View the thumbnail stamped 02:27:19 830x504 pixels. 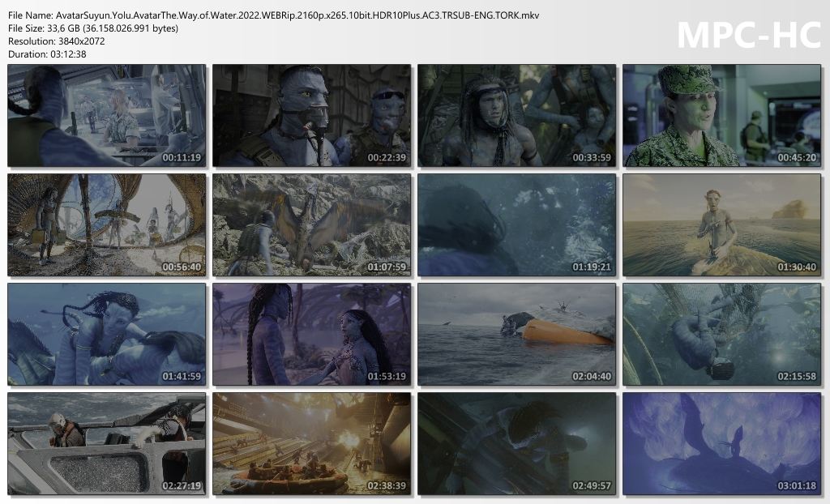[x=106, y=444]
